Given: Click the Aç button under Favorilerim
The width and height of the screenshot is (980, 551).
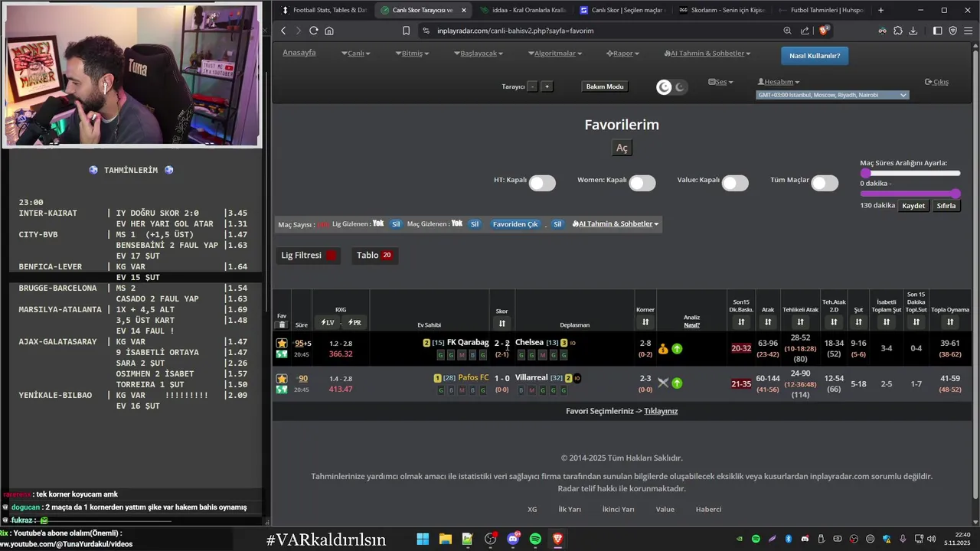Looking at the screenshot, I should 622,148.
